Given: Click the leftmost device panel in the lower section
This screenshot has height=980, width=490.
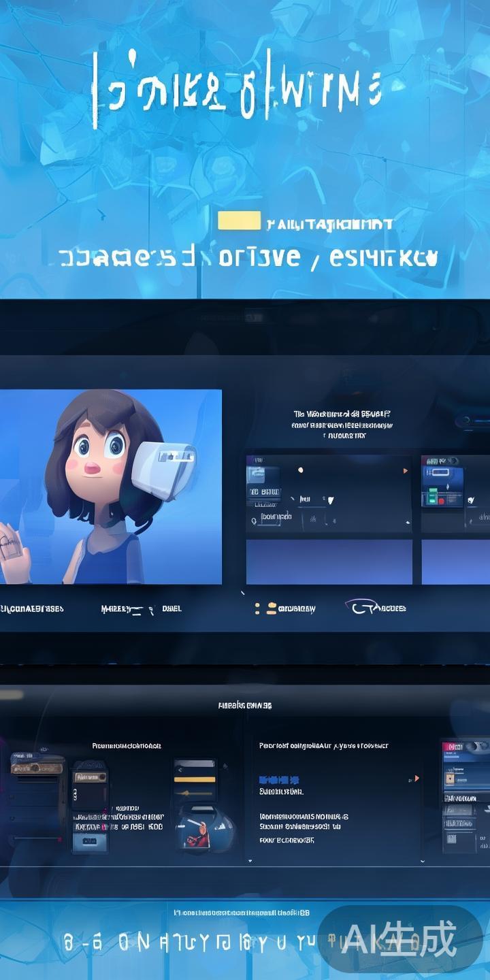Looking at the screenshot, I should (x=38, y=789).
